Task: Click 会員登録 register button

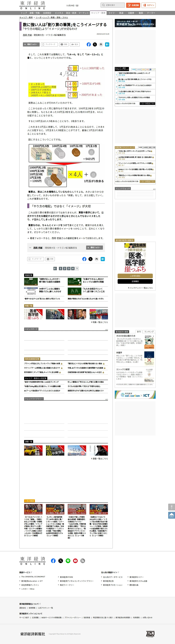Action: [x=133, y=5]
